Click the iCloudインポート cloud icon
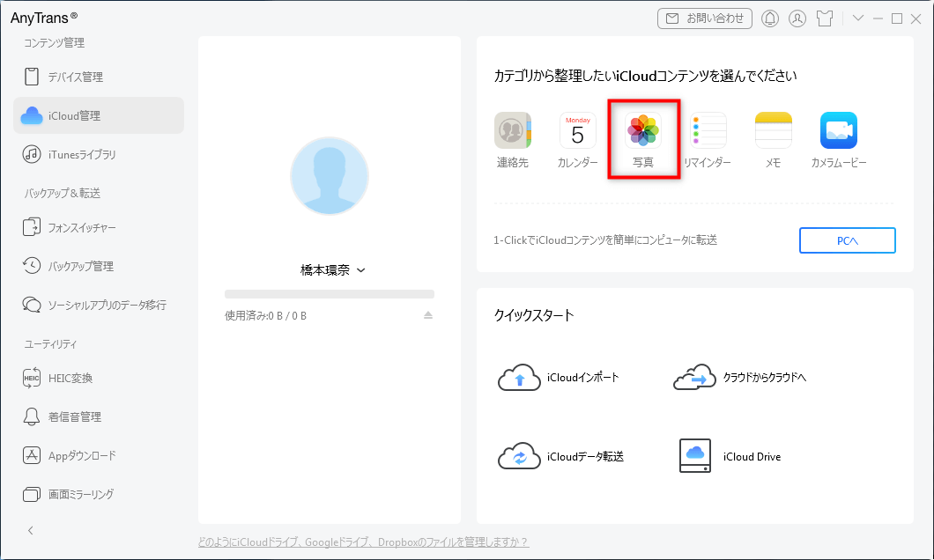934x560 pixels. [x=519, y=378]
